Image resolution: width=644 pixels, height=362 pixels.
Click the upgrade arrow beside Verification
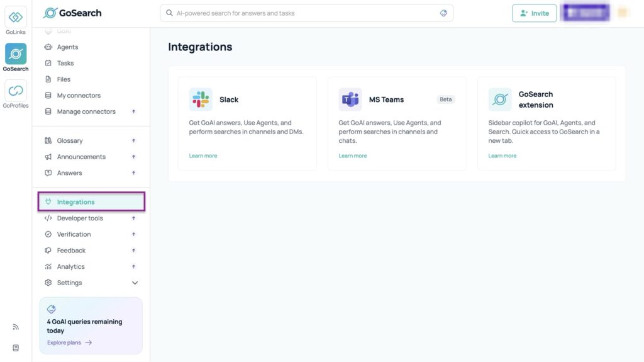coord(133,234)
